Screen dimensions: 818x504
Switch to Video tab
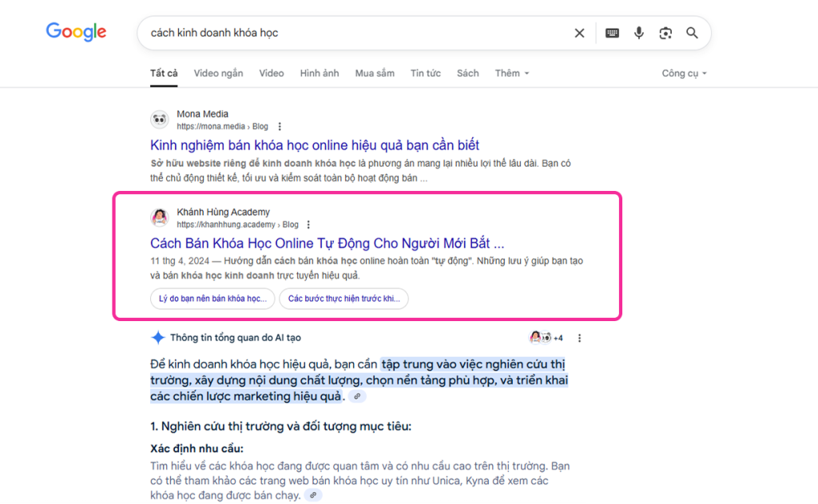(272, 73)
